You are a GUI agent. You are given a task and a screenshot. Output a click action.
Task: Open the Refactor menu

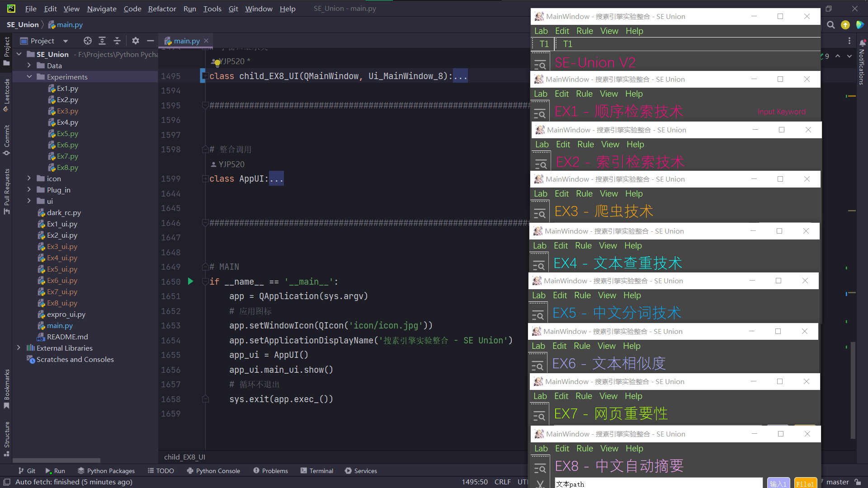(162, 9)
